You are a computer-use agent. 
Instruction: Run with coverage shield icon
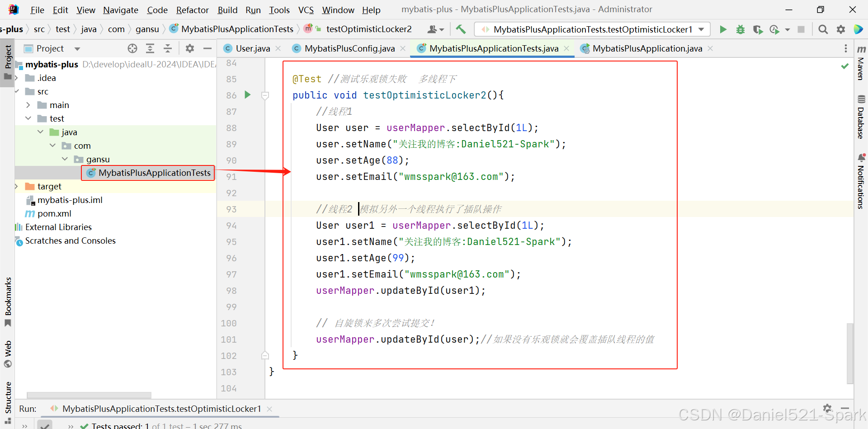[758, 29]
